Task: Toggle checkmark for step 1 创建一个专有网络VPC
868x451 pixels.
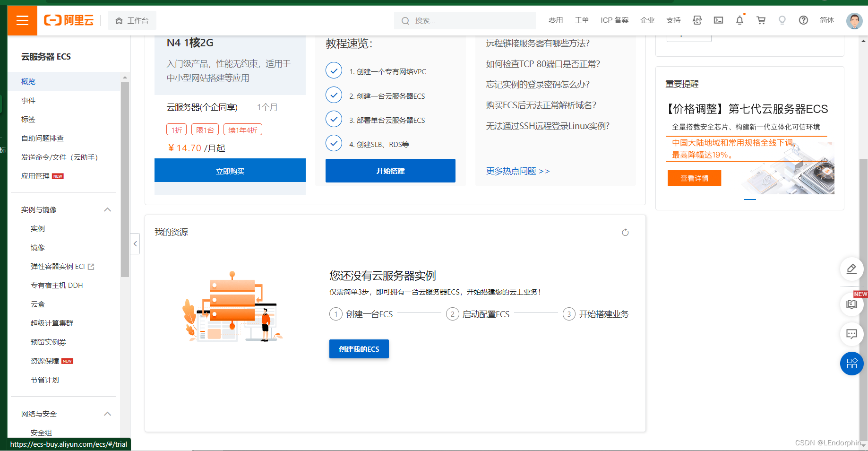Action: (334, 70)
